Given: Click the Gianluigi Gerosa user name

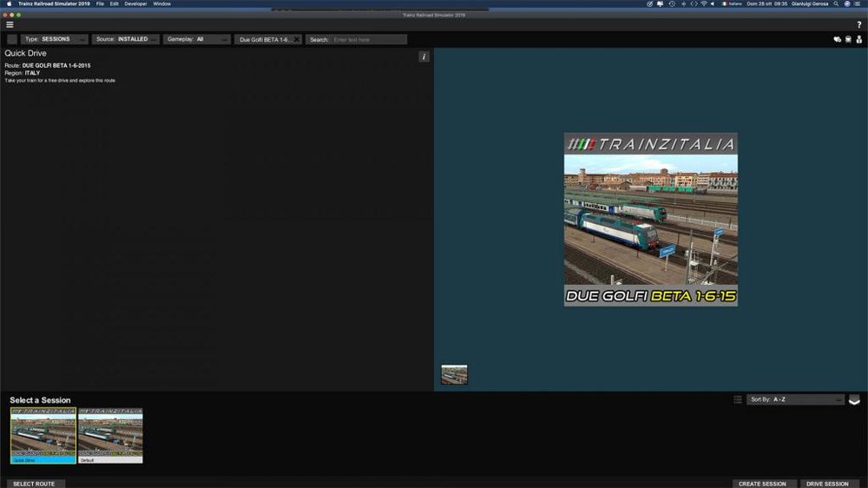Looking at the screenshot, I should coord(809,3).
